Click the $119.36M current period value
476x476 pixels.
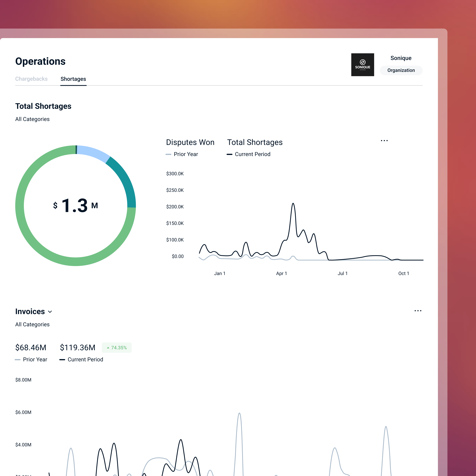click(78, 347)
